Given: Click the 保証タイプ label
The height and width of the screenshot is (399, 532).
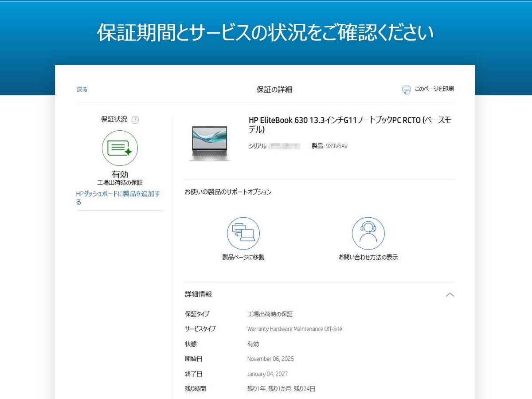Looking at the screenshot, I should pyautogui.click(x=197, y=314).
